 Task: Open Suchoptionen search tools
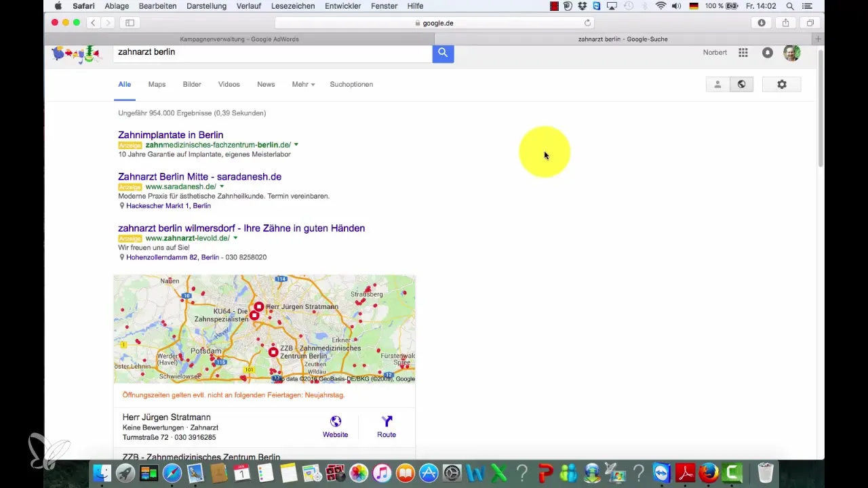tap(351, 84)
